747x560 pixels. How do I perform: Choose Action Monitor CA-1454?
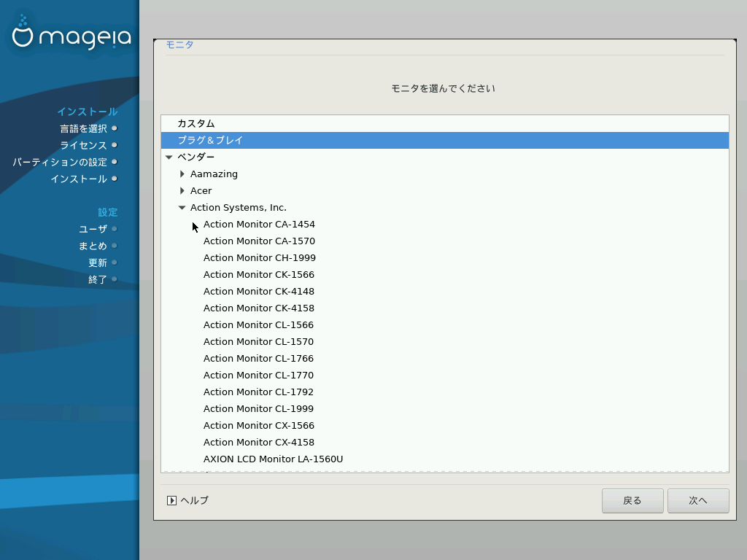tap(259, 225)
